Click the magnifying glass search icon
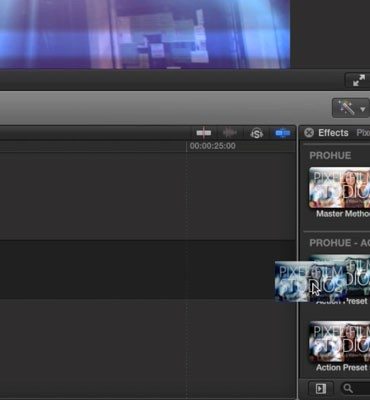This screenshot has width=370, height=400. click(348, 388)
